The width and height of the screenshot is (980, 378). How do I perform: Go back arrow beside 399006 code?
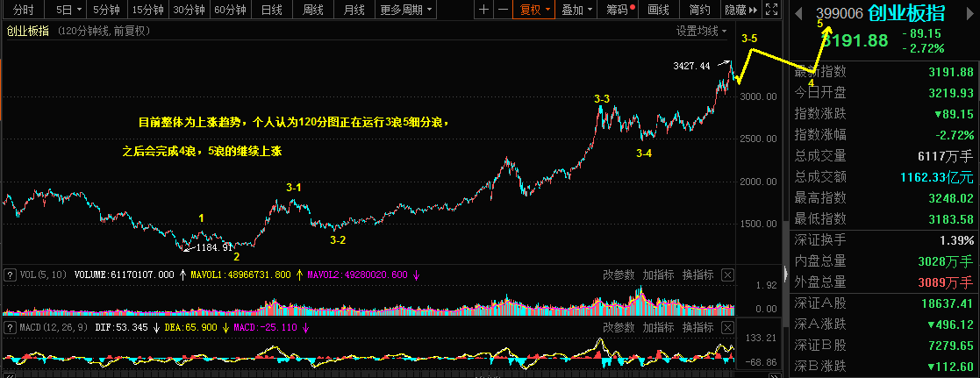pyautogui.click(x=798, y=12)
